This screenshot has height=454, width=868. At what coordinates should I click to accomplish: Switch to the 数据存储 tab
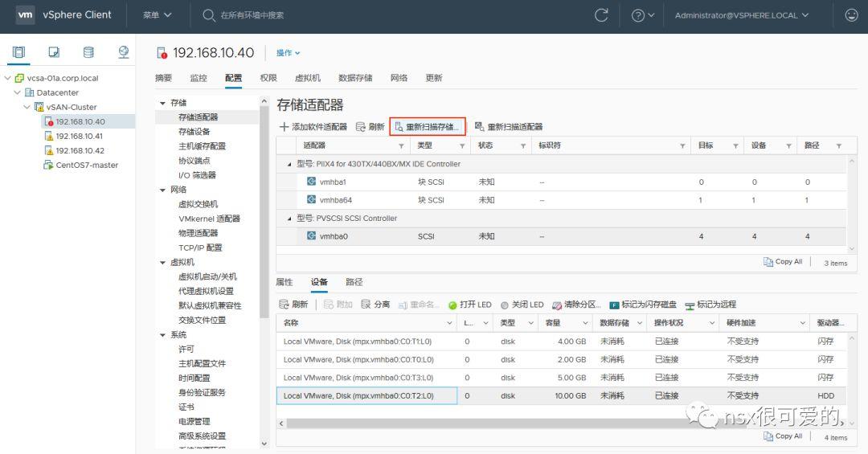click(x=355, y=78)
